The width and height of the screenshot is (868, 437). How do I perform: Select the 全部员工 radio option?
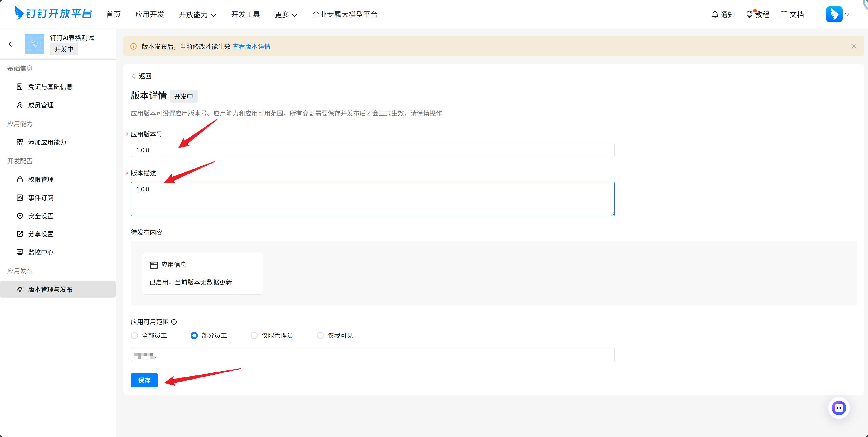(134, 335)
